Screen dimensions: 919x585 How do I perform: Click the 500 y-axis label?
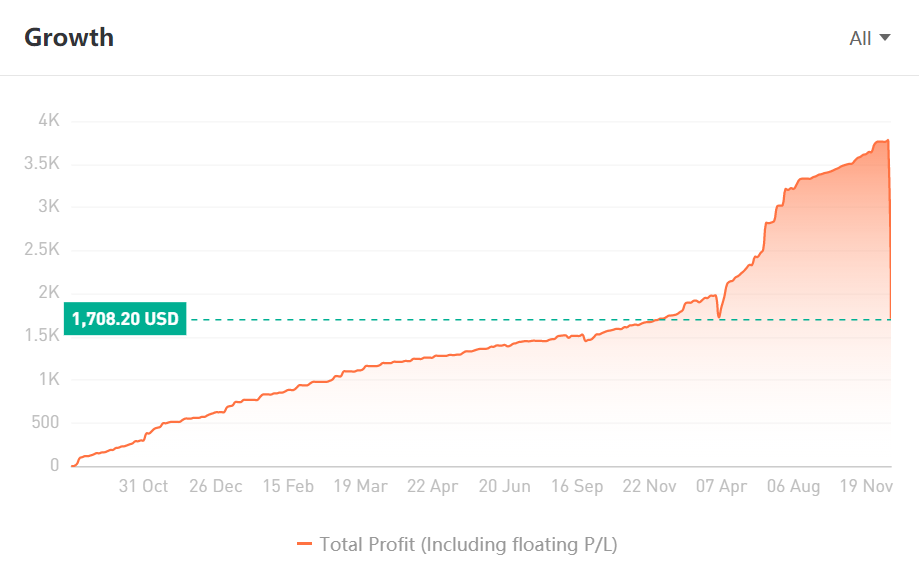pyautogui.click(x=45, y=423)
